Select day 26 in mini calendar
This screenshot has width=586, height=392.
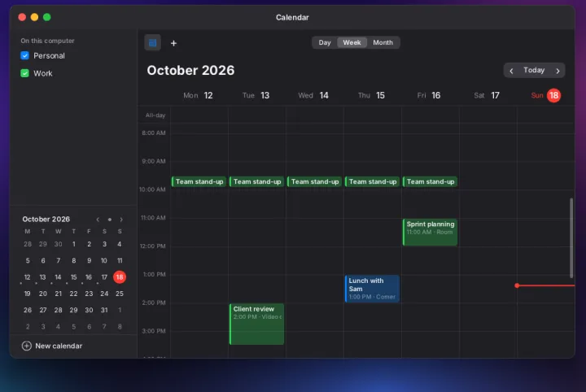(x=28, y=310)
